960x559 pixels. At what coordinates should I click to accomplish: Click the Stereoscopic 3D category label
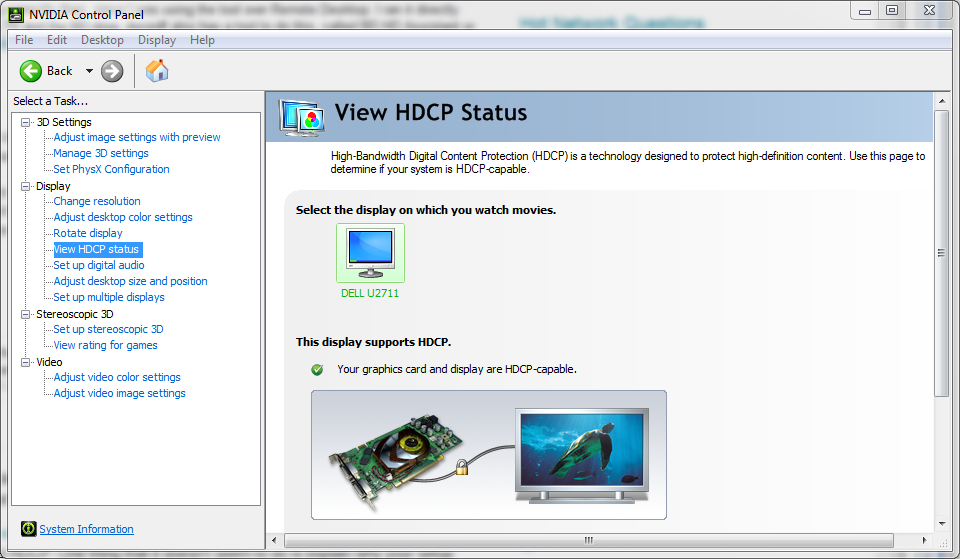tap(75, 314)
